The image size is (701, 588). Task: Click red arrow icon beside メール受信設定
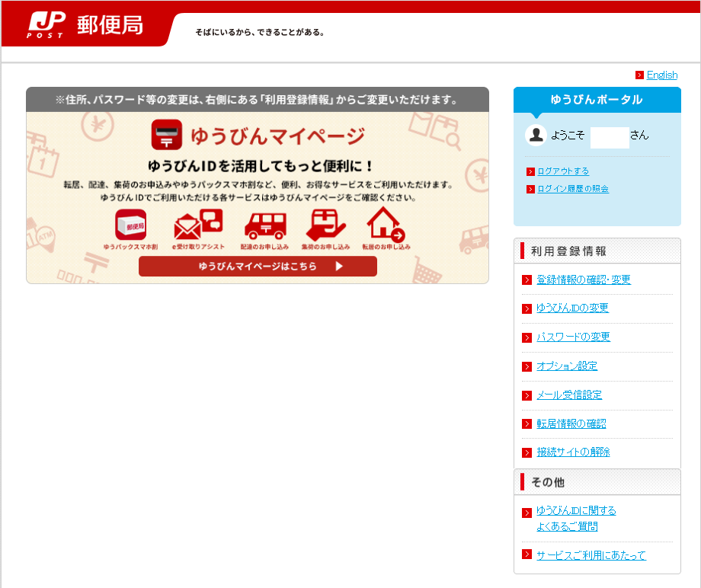[527, 395]
